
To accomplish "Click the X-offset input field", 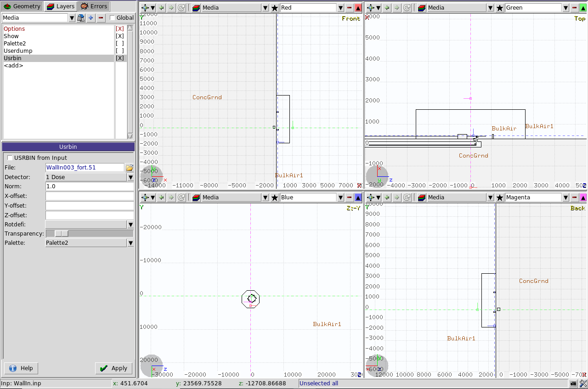I will [90, 196].
